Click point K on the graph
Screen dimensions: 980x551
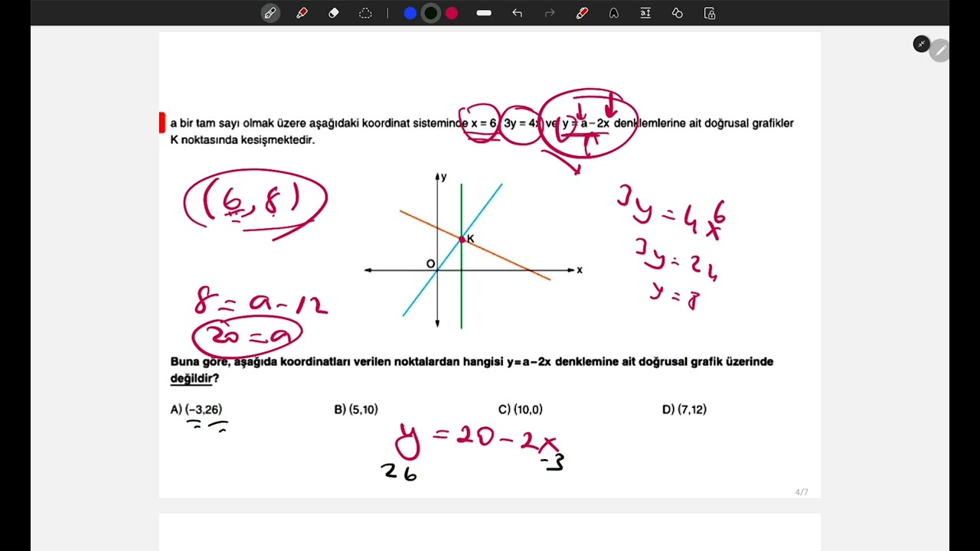(x=462, y=240)
